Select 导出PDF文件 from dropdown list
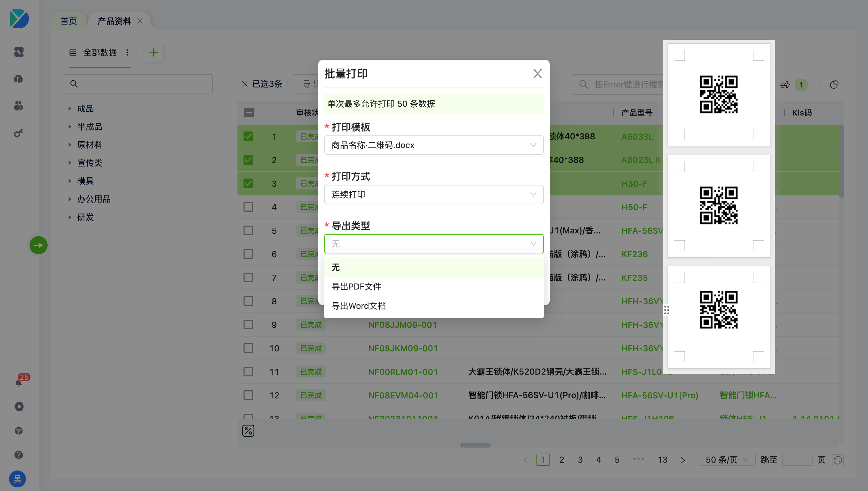 357,287
